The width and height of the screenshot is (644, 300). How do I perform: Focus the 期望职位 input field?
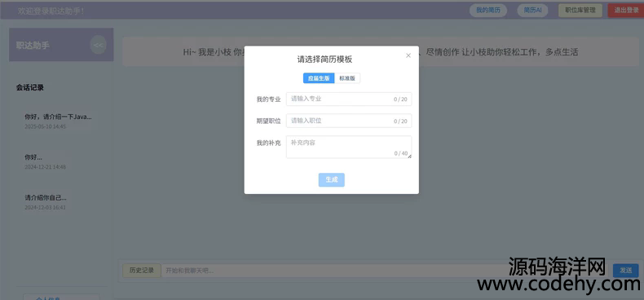point(349,121)
